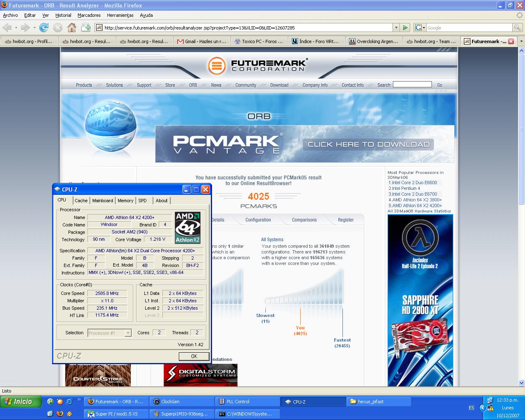The height and width of the screenshot is (420, 525).
Task: Open the Download navigation link
Action: [279, 85]
